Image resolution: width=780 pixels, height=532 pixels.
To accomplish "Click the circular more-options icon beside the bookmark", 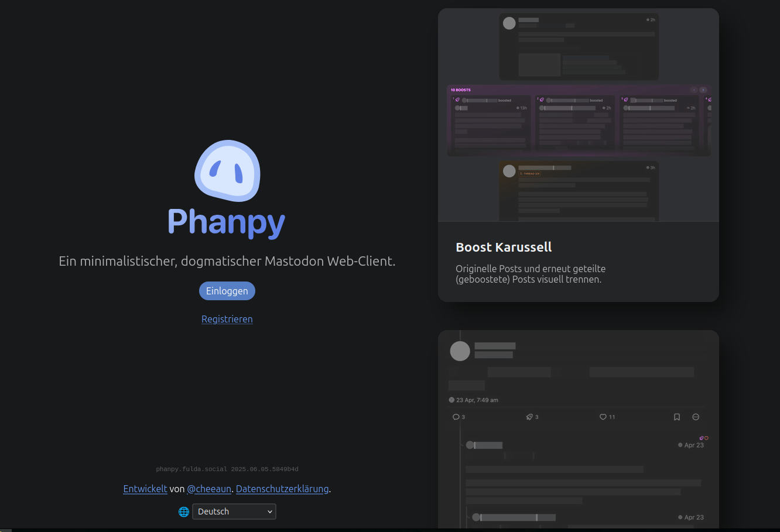I will click(696, 417).
